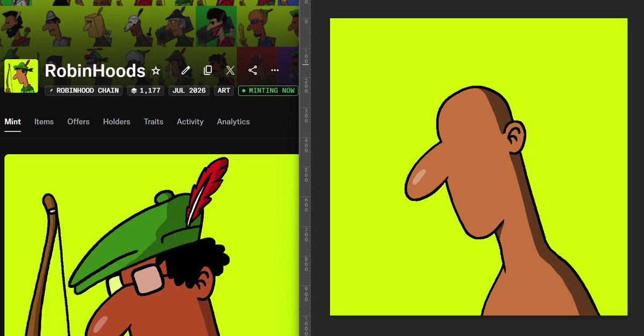
Task: Open the Activity tab
Action: point(190,122)
